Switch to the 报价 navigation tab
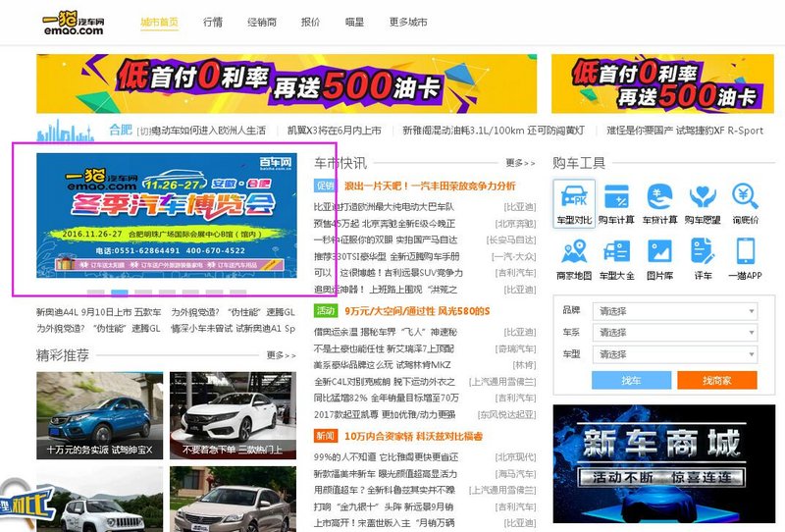 (x=310, y=22)
